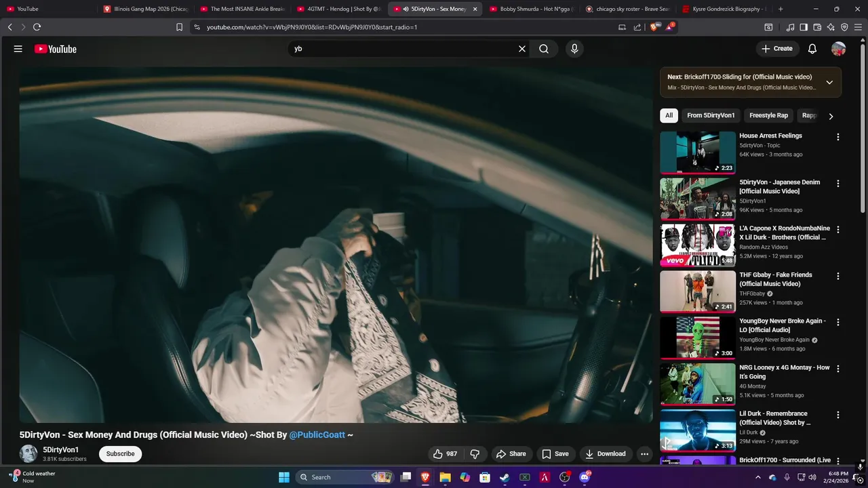
Task: Open Brave Leo AI sparkle icon
Action: (831, 27)
